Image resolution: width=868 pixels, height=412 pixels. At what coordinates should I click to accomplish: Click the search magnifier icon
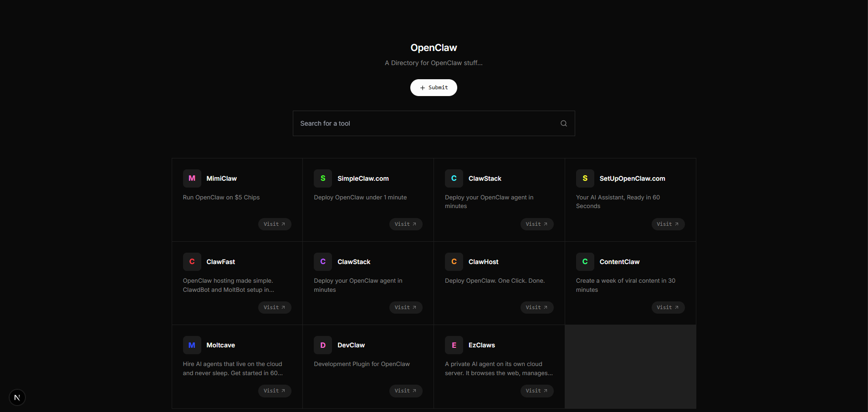[x=563, y=123]
